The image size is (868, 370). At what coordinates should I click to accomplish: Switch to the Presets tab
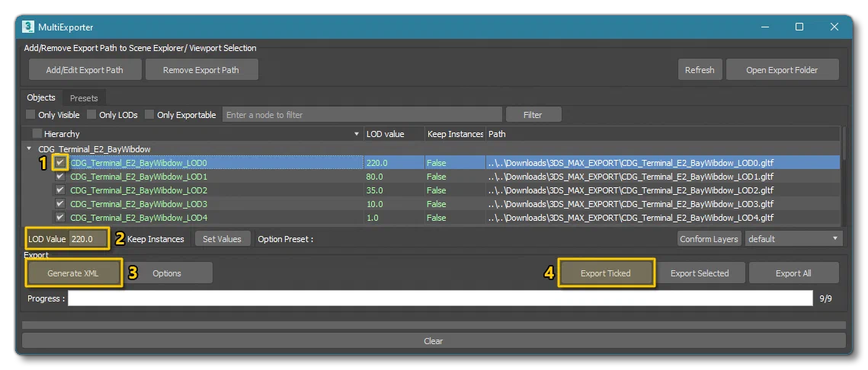[84, 98]
